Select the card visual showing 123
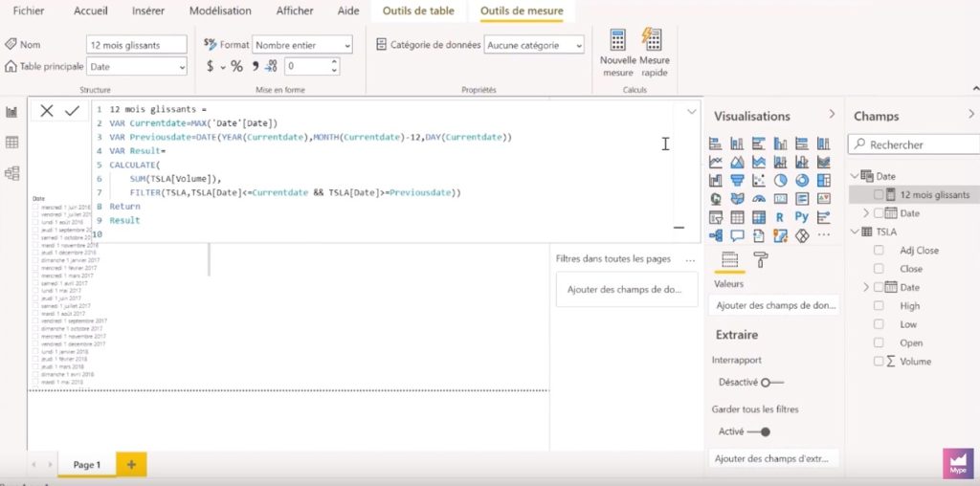980x486 pixels. tap(781, 199)
